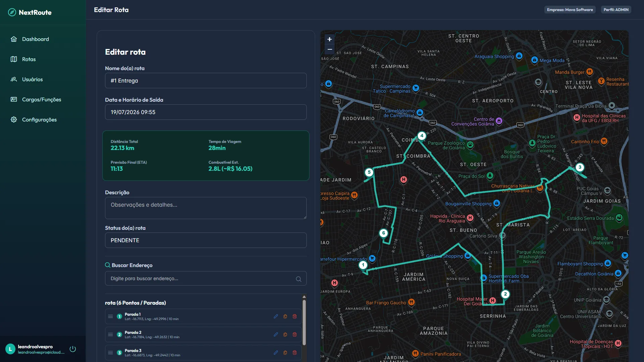Screen dimensions: 644x362
Task: Open the Status do(a) rota dropdown
Action: (206, 240)
